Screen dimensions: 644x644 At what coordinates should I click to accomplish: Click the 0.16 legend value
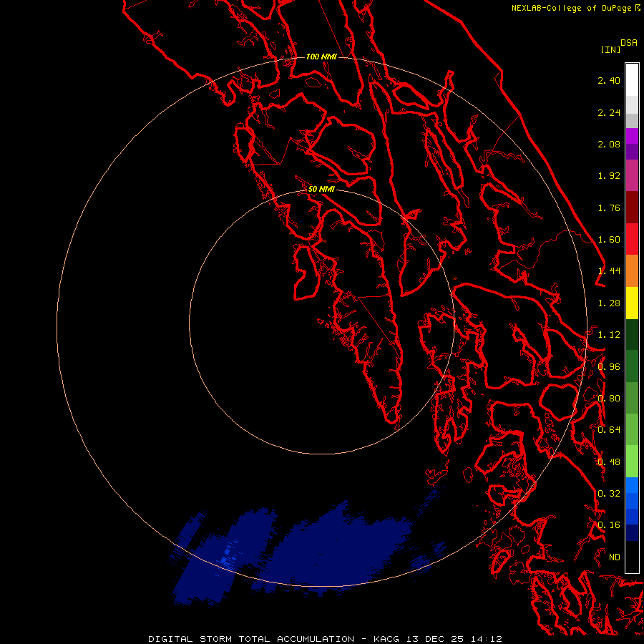pyautogui.click(x=609, y=525)
